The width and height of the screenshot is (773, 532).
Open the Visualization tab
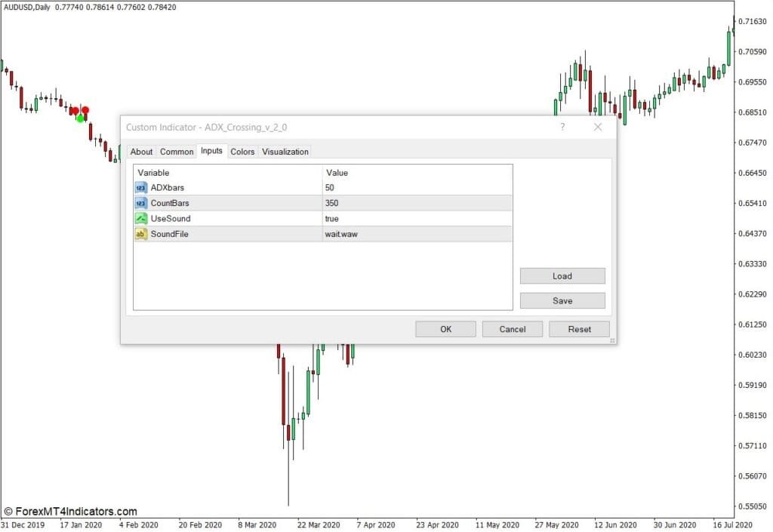coord(285,152)
